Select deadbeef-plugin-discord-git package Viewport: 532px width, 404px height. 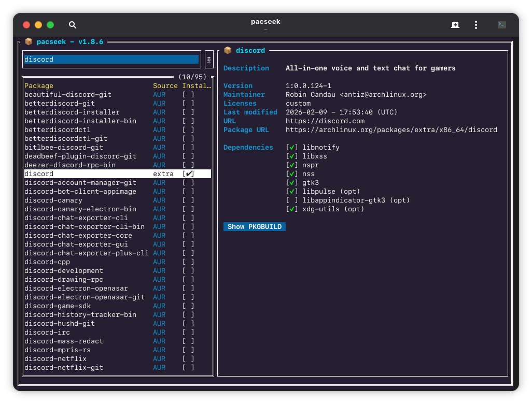coord(117,156)
